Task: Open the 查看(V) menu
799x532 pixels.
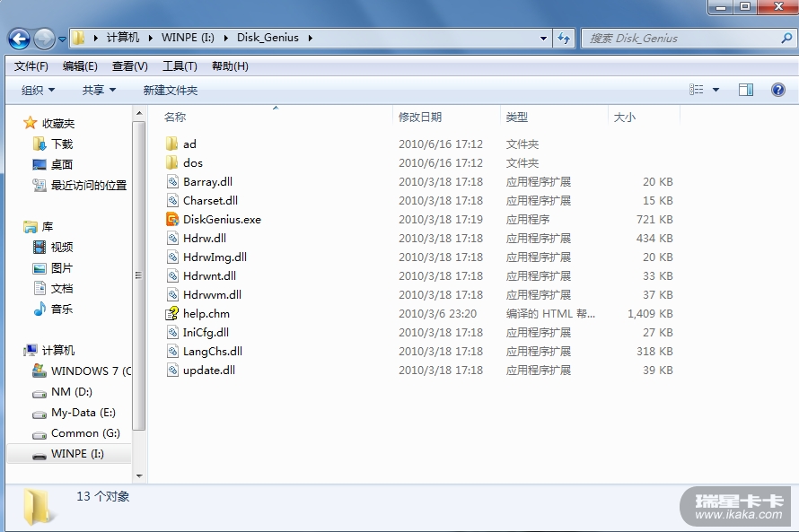Action: [x=130, y=66]
